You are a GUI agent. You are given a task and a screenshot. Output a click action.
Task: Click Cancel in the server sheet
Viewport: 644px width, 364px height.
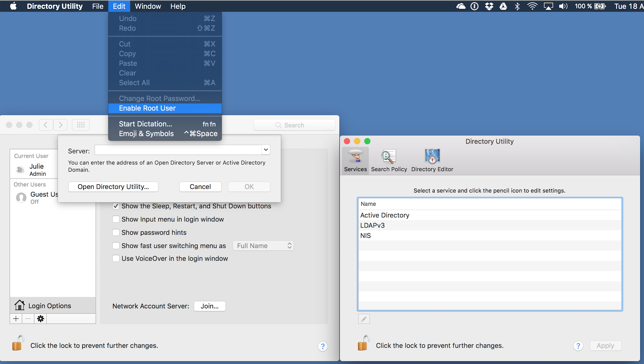[200, 187]
